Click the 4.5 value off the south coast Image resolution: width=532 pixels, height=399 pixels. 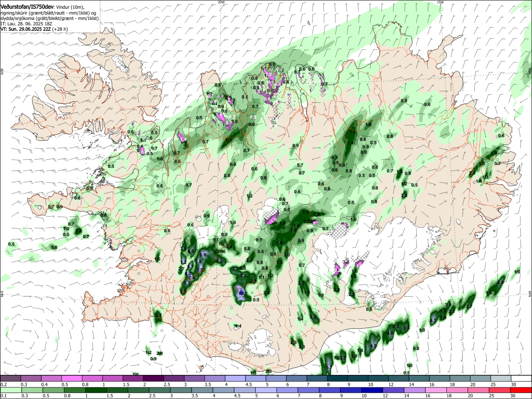[373, 345]
